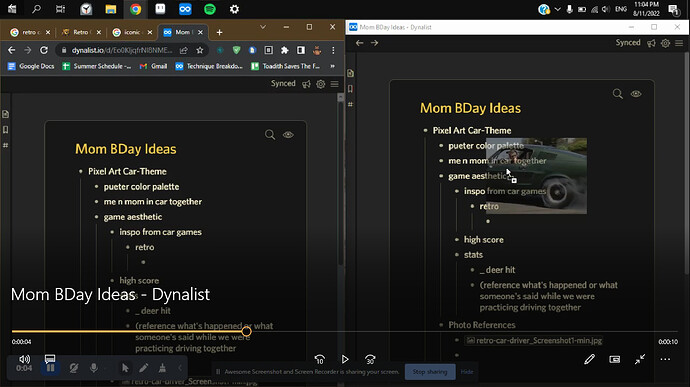690x387 pixels.
Task: Collapse inspo from car games bullet in Chrome
Action: 112,232
